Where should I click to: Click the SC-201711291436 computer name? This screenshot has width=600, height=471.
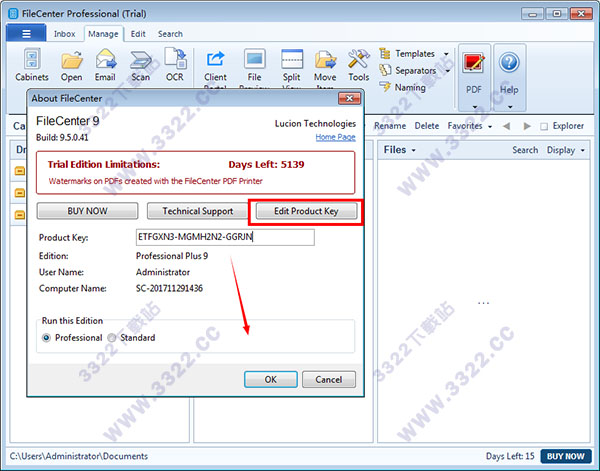pyautogui.click(x=169, y=288)
